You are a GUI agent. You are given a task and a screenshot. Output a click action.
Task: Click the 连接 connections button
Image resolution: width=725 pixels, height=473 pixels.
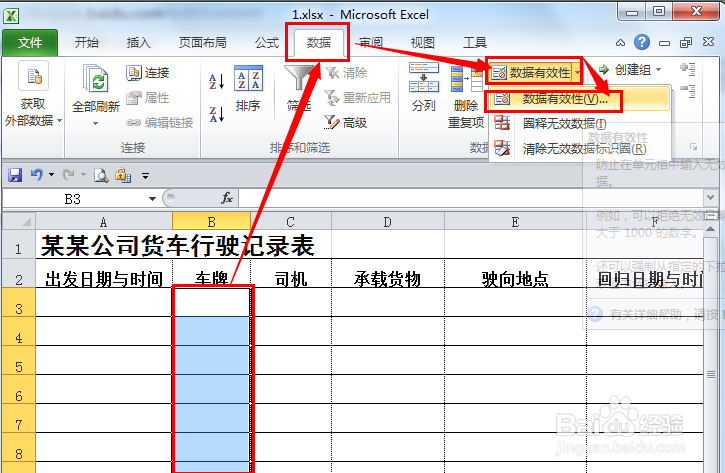click(148, 73)
